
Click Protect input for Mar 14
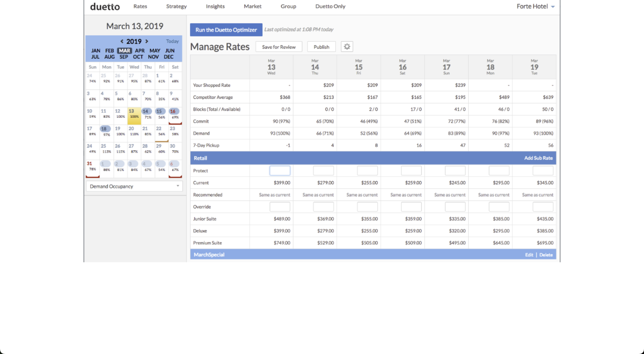(323, 171)
